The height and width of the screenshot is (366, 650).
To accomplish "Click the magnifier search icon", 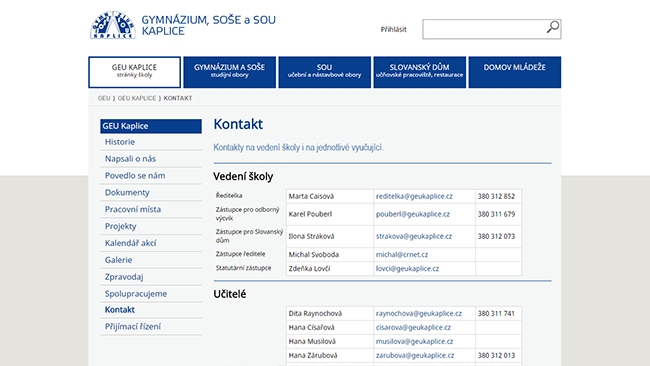I will (x=553, y=27).
